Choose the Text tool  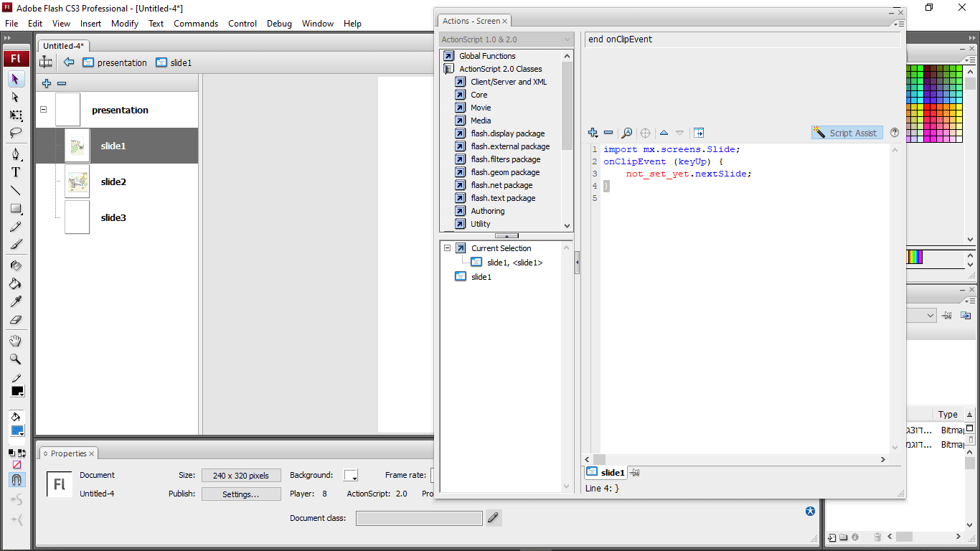15,172
